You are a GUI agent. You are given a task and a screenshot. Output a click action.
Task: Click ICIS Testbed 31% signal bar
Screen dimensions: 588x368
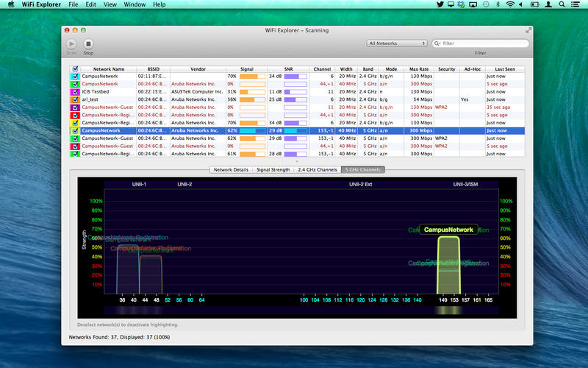[252, 92]
